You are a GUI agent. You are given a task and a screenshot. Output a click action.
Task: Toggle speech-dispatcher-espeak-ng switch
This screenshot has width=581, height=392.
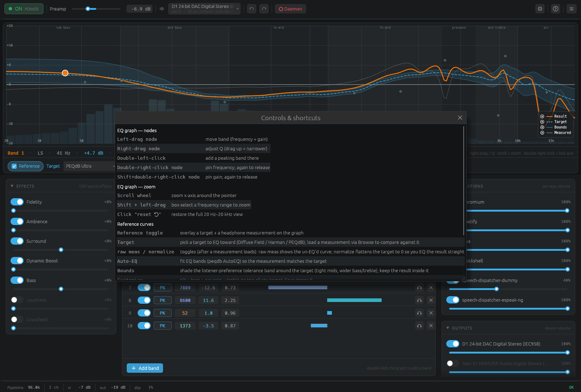[453, 300]
